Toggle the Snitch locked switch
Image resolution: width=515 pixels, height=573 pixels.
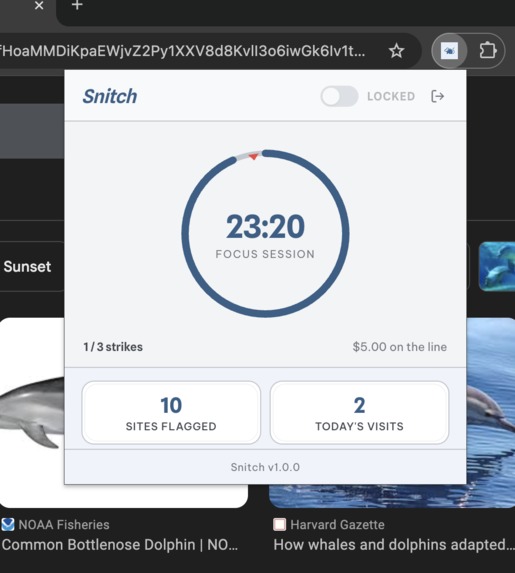[x=339, y=96]
